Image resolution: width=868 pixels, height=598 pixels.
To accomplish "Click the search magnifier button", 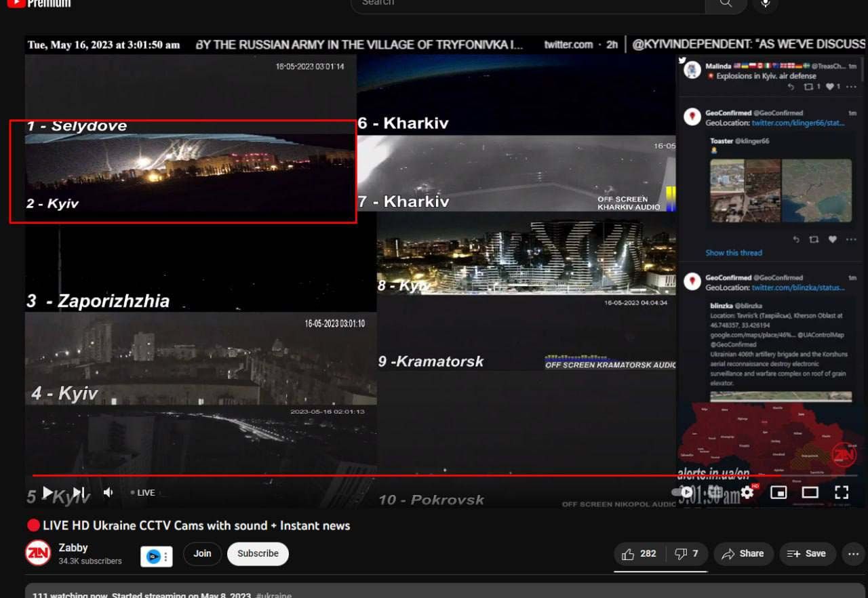I will (726, 3).
